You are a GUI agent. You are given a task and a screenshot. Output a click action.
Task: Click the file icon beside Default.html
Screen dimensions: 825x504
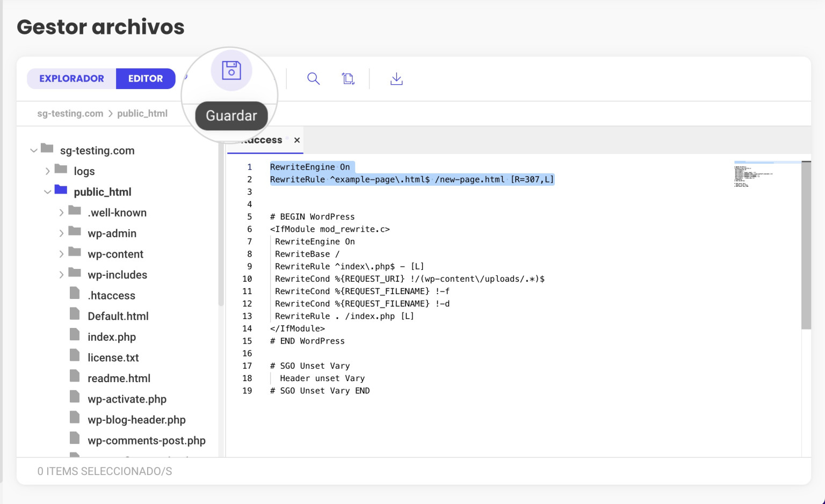click(75, 315)
